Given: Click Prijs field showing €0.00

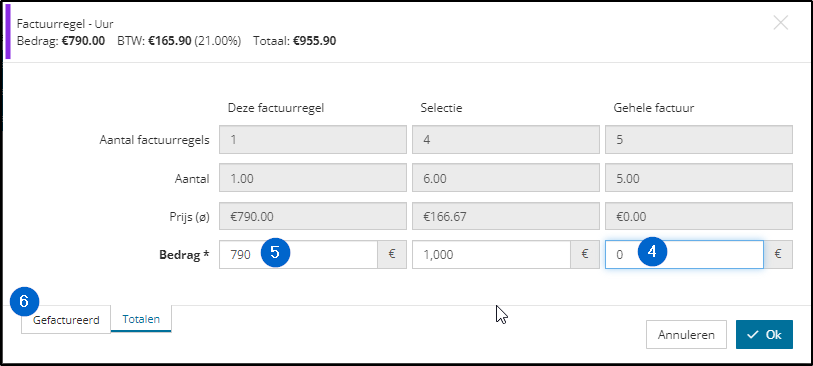Looking at the screenshot, I should tap(699, 216).
